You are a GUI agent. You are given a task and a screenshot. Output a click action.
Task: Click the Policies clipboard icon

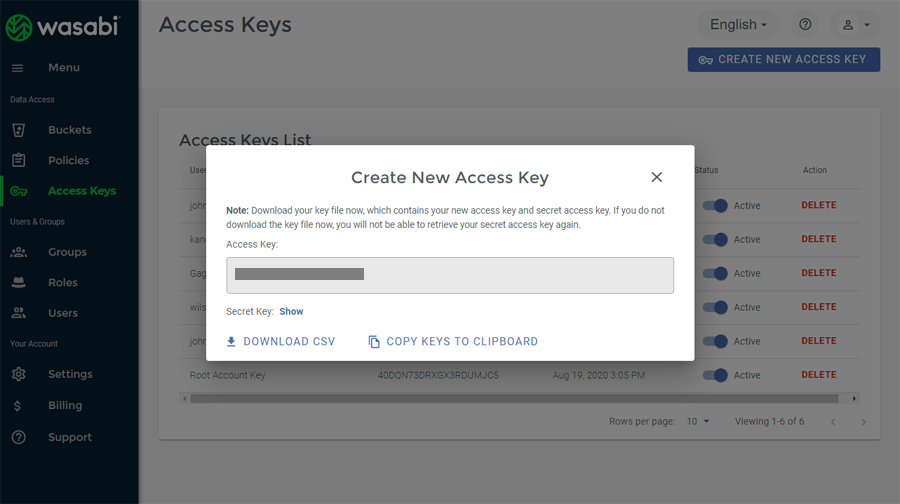coord(18,160)
